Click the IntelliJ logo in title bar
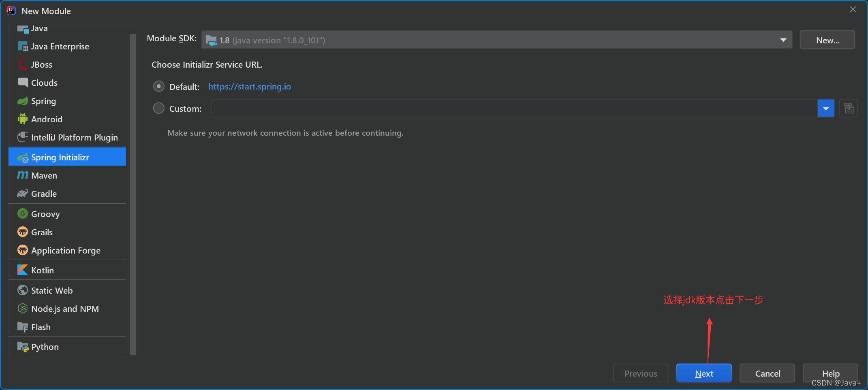 [x=11, y=11]
